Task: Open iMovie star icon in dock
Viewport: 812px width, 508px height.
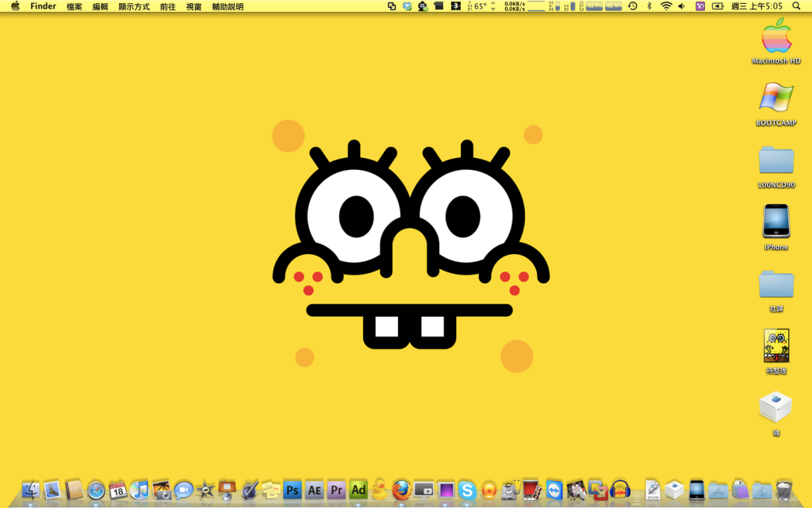Action: click(x=205, y=490)
